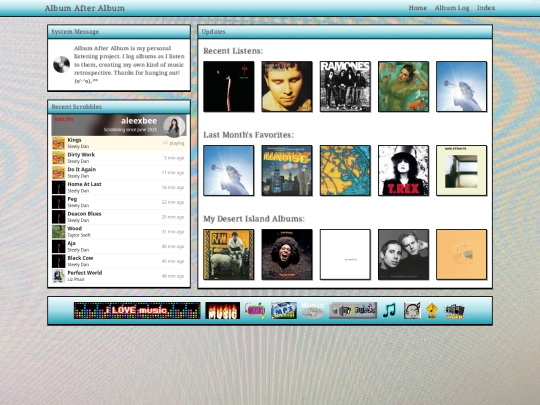Click Taylor Swift album art beside Wood

(x=59, y=232)
